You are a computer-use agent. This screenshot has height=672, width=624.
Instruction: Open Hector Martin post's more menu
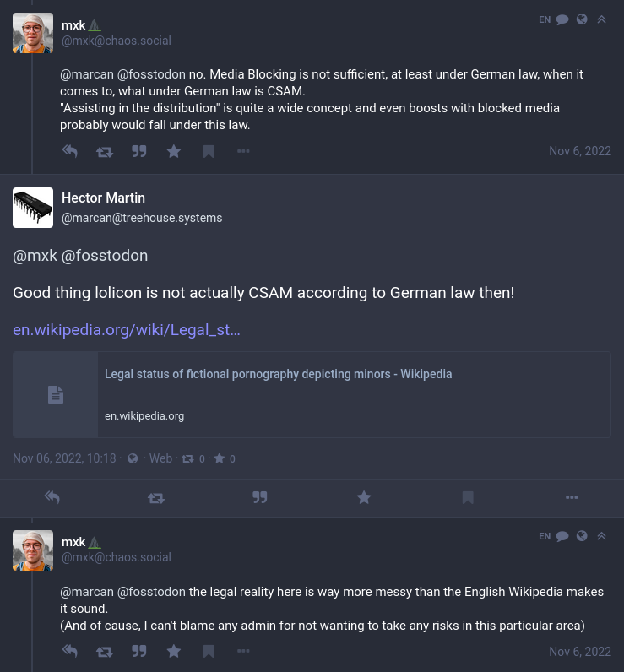(572, 497)
